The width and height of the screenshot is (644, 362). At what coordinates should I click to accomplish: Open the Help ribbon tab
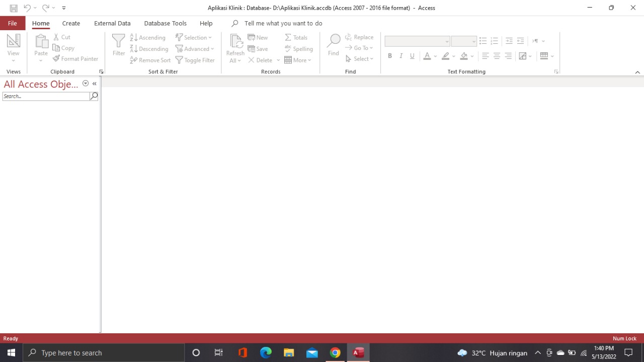point(206,23)
